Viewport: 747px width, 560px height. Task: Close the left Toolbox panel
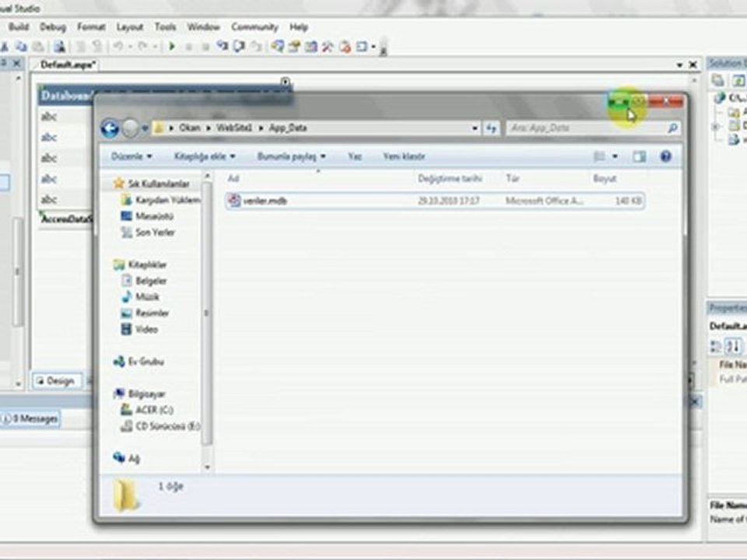pos(16,63)
